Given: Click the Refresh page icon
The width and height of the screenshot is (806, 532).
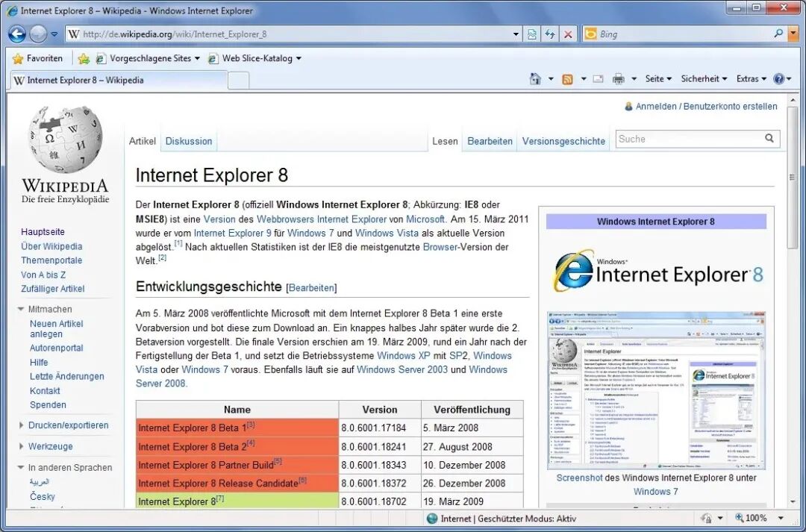Looking at the screenshot, I should click(550, 34).
